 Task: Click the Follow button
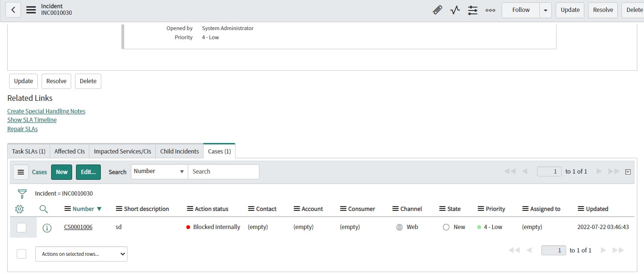[521, 10]
